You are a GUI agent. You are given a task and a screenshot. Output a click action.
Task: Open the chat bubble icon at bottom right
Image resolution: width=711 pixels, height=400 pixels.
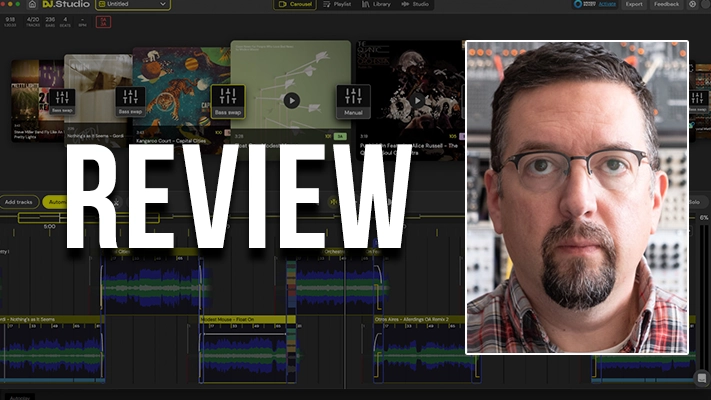[x=703, y=377]
